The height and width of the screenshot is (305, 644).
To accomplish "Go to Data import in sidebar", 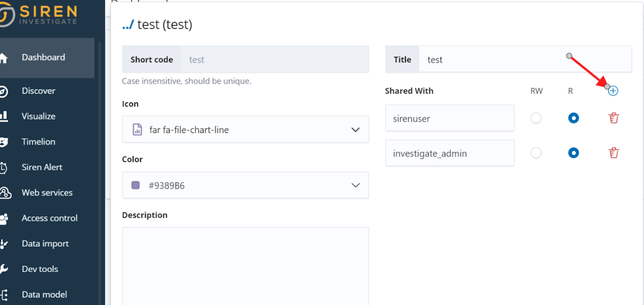I will (x=45, y=244).
